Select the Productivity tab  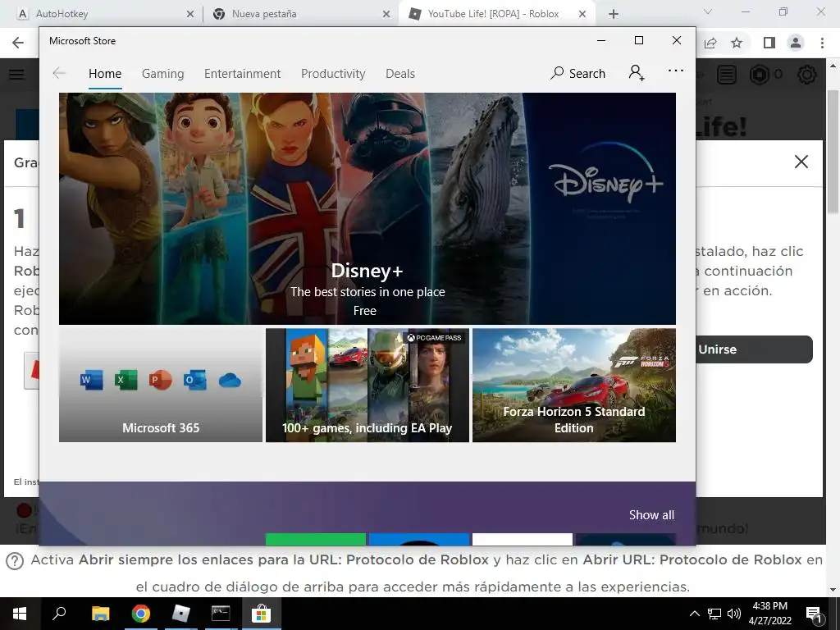point(333,73)
